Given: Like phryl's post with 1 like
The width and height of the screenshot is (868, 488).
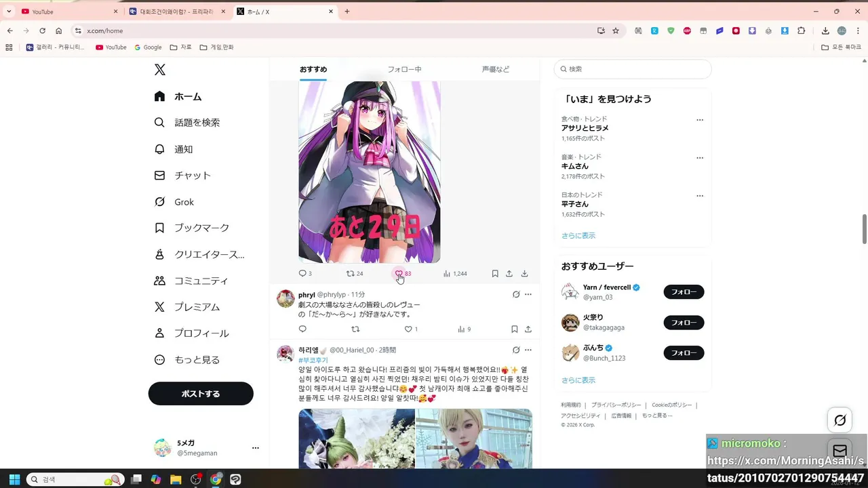Looking at the screenshot, I should click(x=411, y=329).
